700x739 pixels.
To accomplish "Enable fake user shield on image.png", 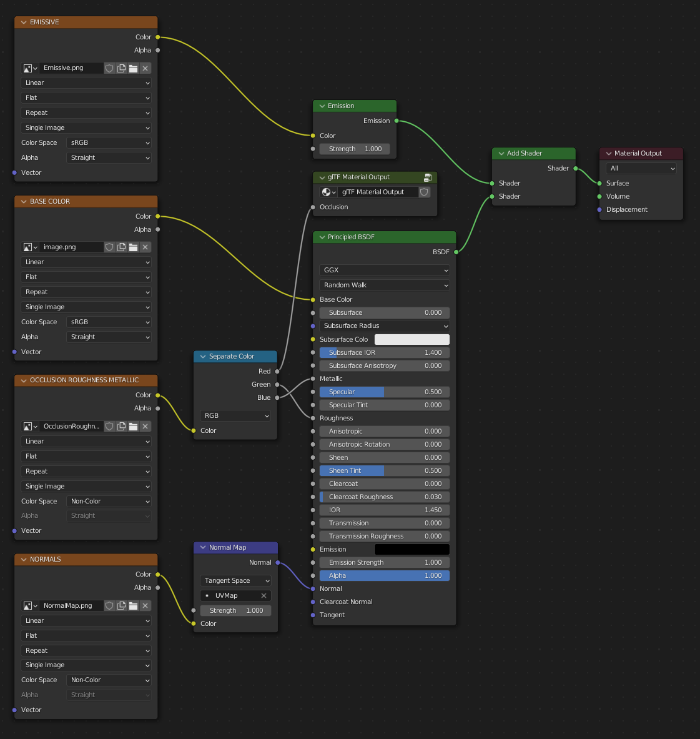I will [x=109, y=247].
